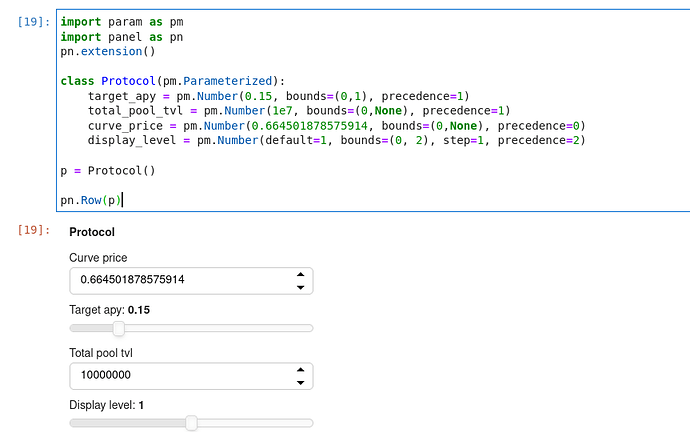This screenshot has height=432, width=690.
Task: Click the 'import panel as pn' line
Action: click(122, 37)
